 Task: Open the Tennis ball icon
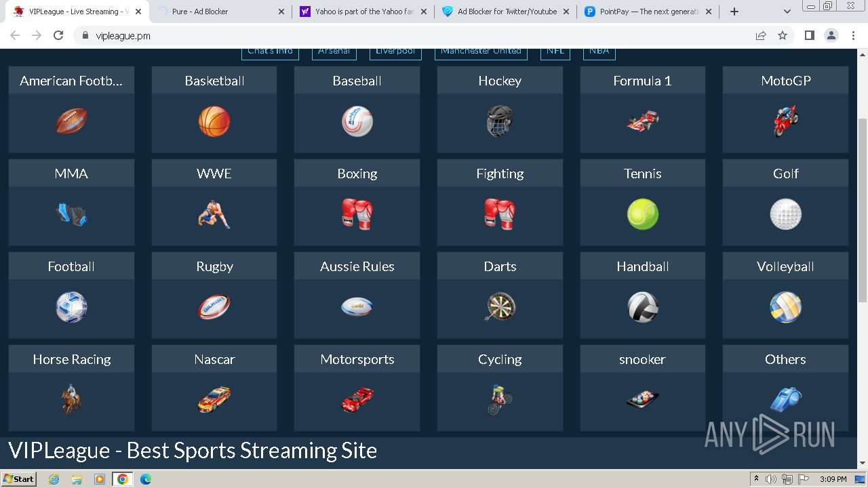point(643,215)
